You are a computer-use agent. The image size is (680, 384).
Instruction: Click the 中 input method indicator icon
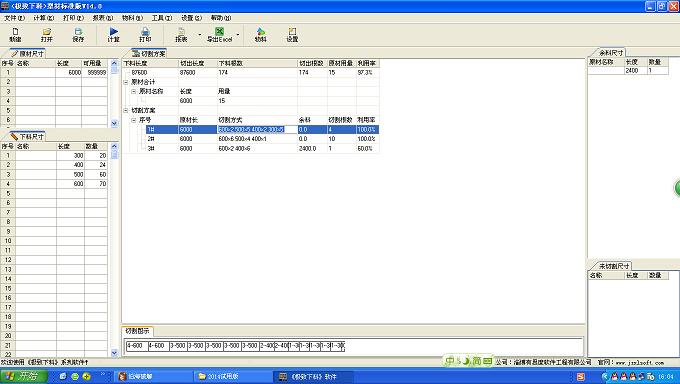(450, 361)
